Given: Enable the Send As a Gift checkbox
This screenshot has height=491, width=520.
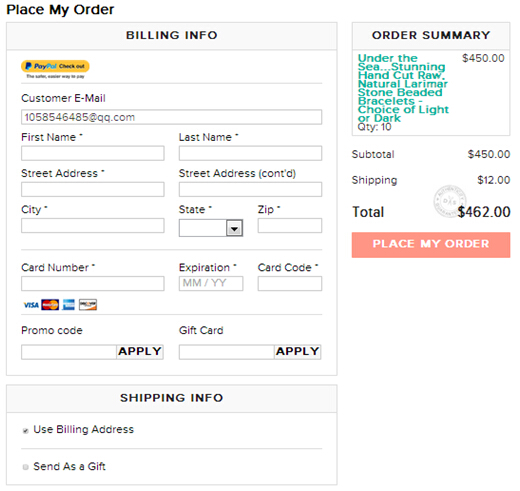Looking at the screenshot, I should tap(25, 467).
